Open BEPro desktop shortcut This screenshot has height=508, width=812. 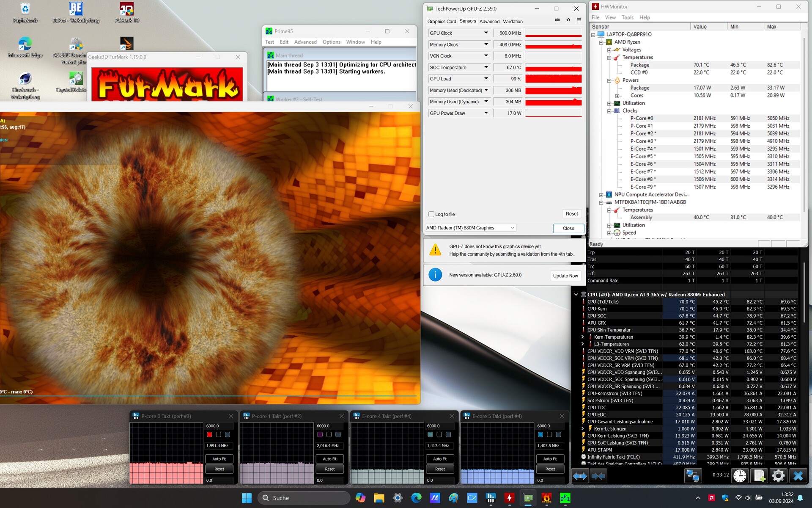coord(76,13)
